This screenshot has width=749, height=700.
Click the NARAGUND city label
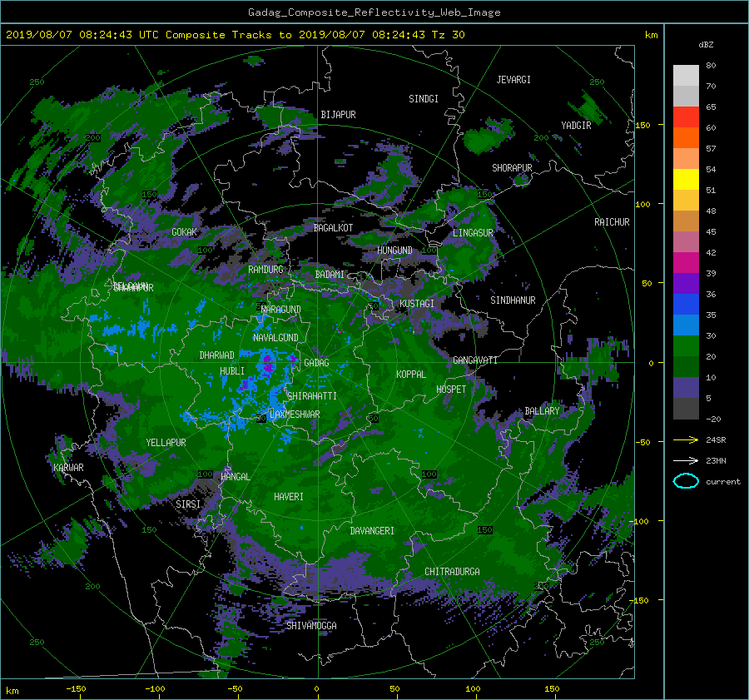[281, 309]
